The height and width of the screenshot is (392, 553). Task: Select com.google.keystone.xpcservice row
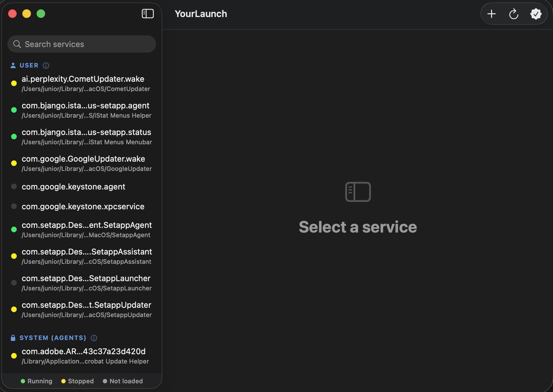[x=82, y=207]
